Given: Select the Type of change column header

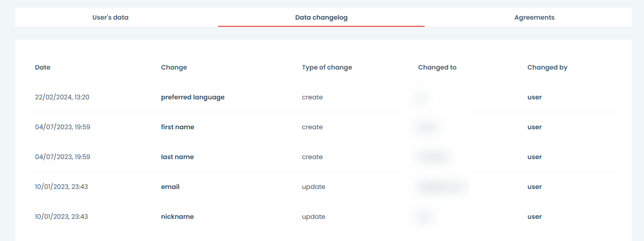Looking at the screenshot, I should pyautogui.click(x=327, y=67).
